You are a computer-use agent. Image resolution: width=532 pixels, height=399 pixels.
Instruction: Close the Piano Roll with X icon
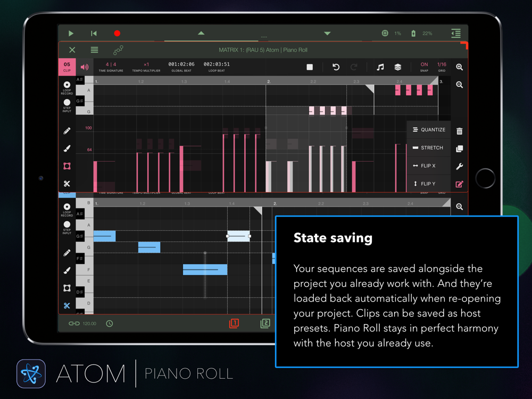(72, 50)
